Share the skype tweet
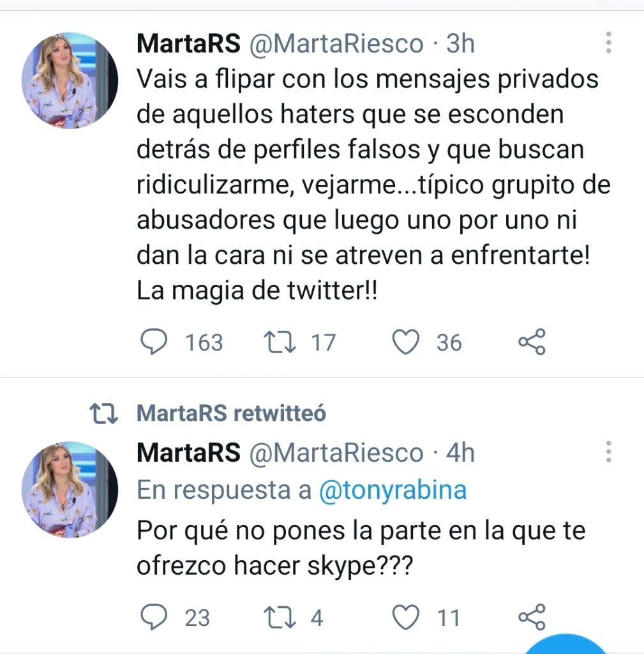The image size is (644, 654). 532,618
